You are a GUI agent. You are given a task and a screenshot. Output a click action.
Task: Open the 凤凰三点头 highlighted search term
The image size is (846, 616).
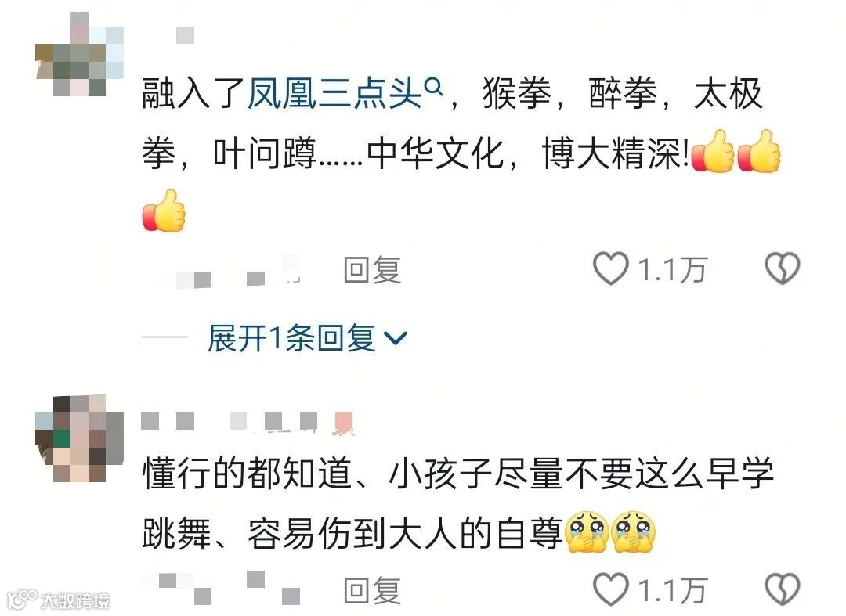point(334,94)
